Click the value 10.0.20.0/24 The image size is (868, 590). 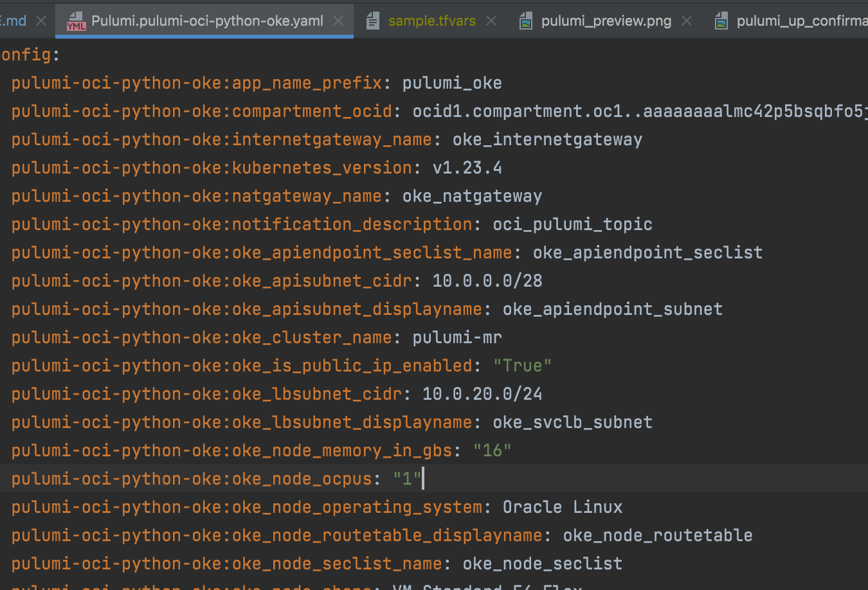tap(482, 394)
